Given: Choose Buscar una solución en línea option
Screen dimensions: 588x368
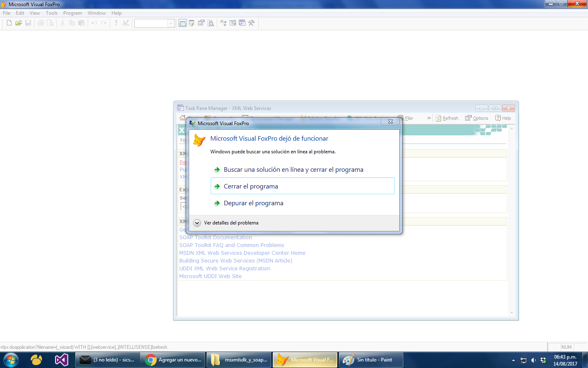Looking at the screenshot, I should 303,169.
